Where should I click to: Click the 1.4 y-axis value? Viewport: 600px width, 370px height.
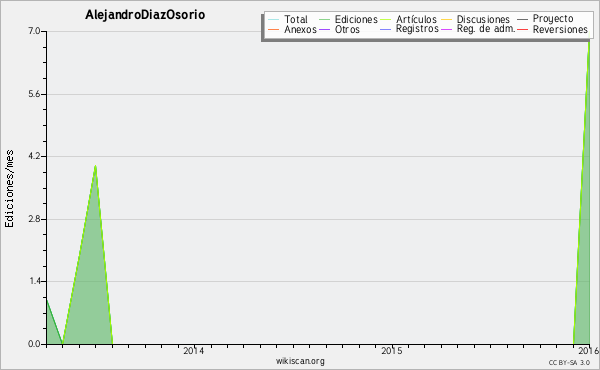(x=35, y=281)
